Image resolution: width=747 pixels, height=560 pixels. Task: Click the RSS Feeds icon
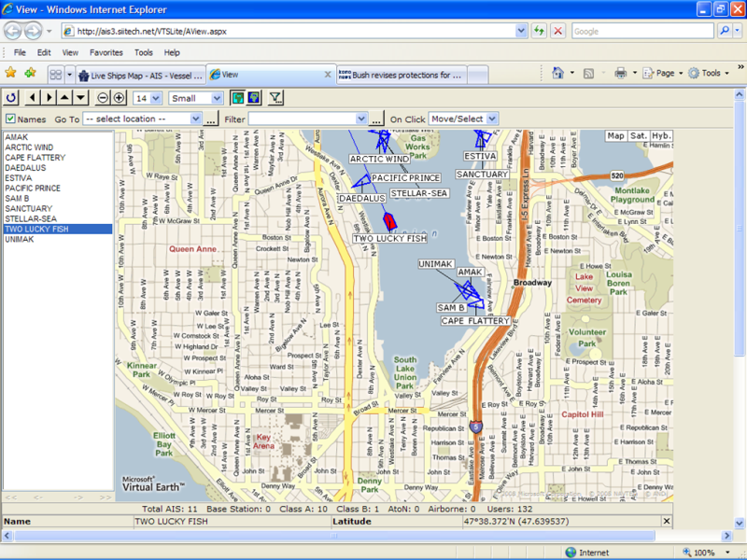(589, 73)
